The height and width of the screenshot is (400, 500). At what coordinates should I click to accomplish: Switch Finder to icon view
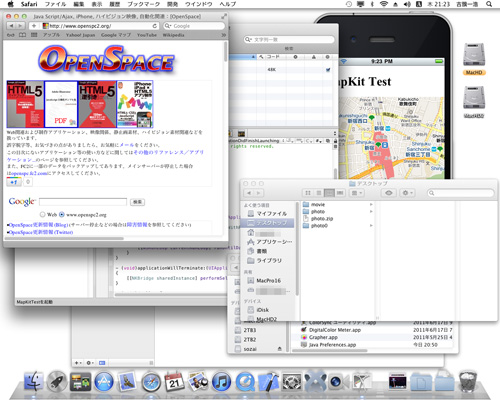coord(308,193)
